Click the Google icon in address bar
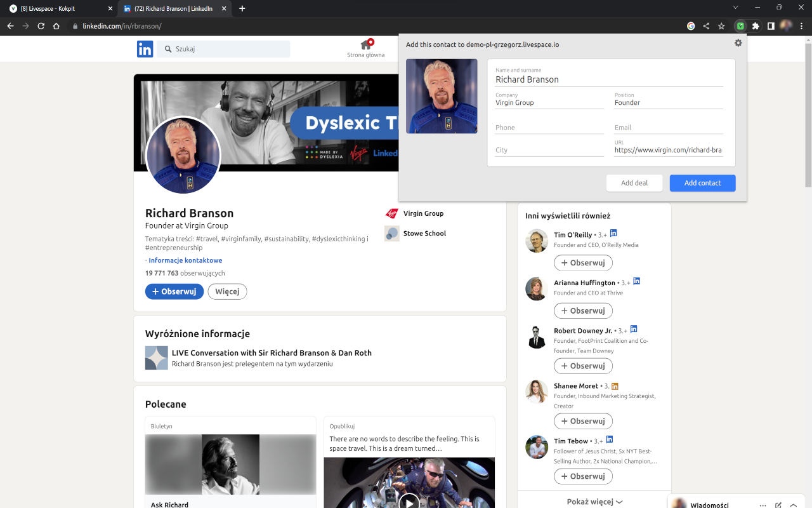 pyautogui.click(x=691, y=26)
